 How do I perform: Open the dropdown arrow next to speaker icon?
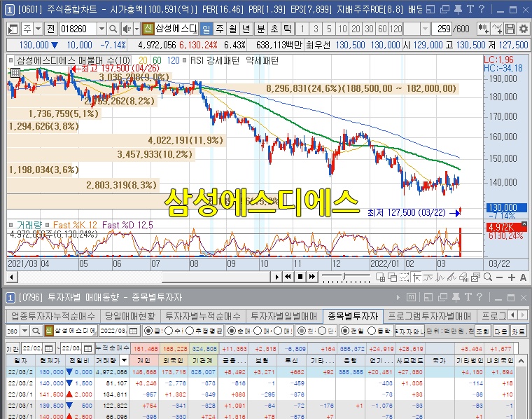coord(136,29)
